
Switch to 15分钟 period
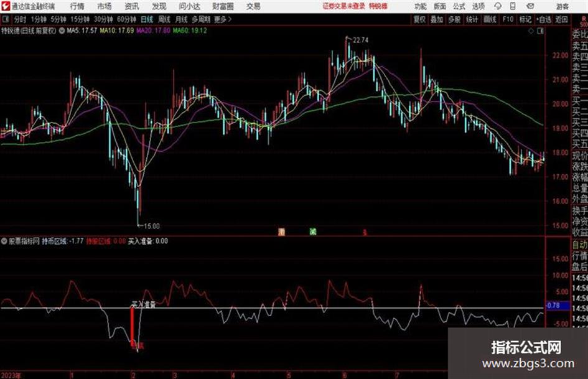[x=80, y=19]
